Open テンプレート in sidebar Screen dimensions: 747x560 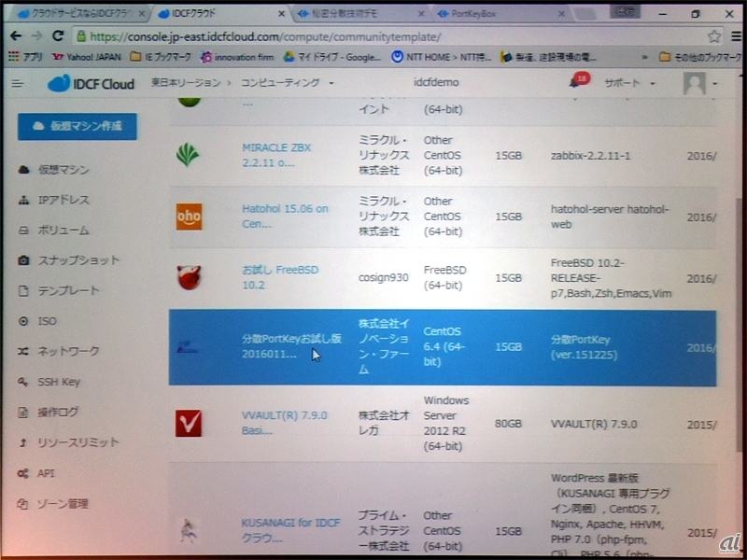coord(68,290)
